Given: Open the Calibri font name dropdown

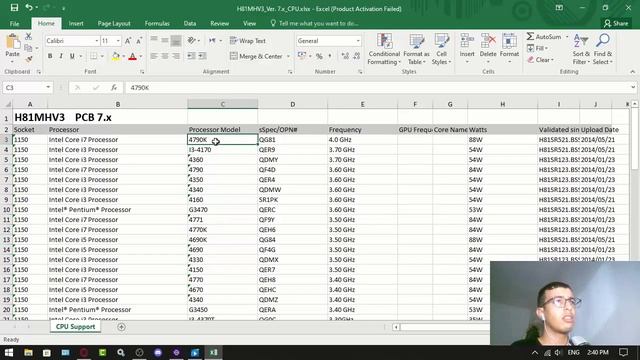Looking at the screenshot, I should click(97, 41).
